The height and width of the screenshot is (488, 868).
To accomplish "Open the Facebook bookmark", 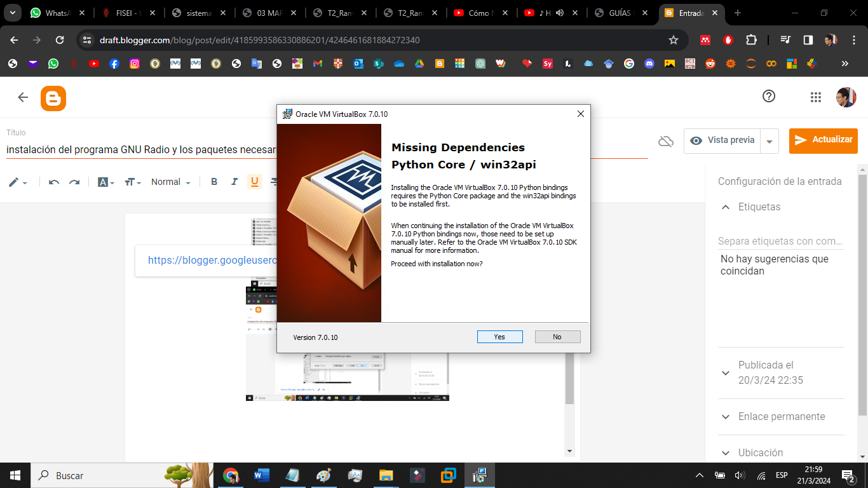I will tap(114, 64).
